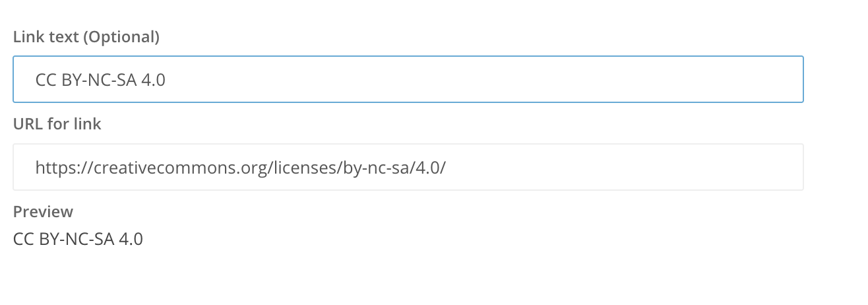The height and width of the screenshot is (305, 868).
Task: Click "4.0" inside the Link text field
Action: coord(153,80)
